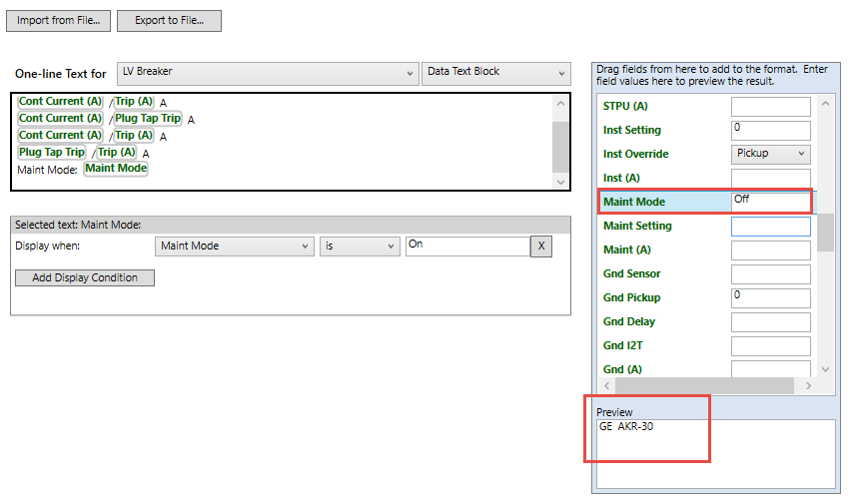The width and height of the screenshot is (861, 504).
Task: Click the Export to File button
Action: [x=169, y=21]
